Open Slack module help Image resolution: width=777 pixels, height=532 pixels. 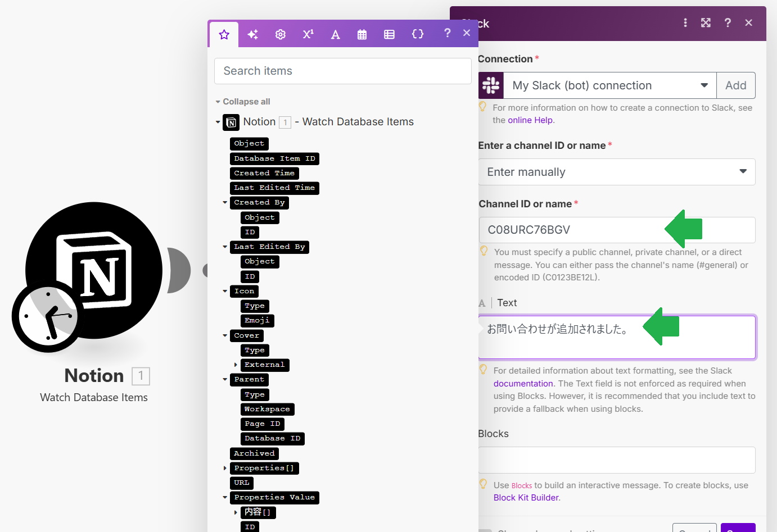pyautogui.click(x=728, y=22)
